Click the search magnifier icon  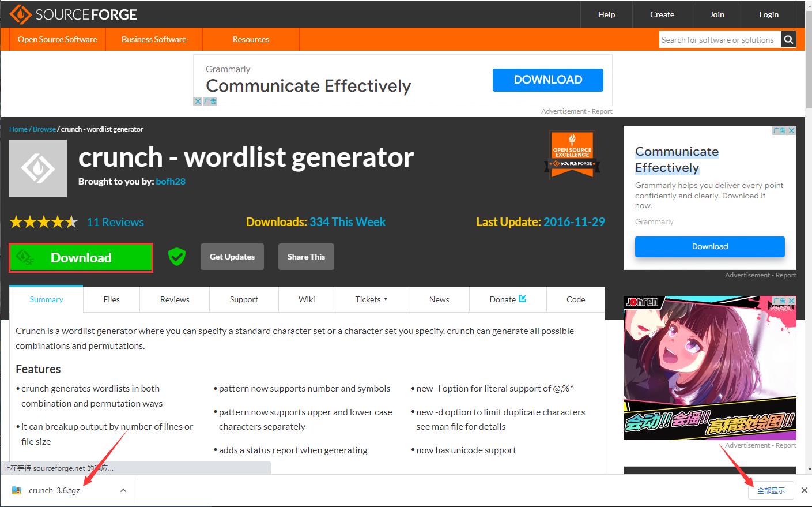[789, 39]
